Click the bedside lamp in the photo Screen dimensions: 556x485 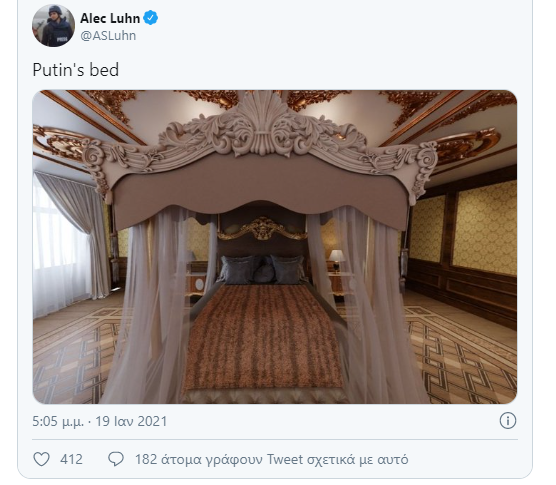coord(337,261)
